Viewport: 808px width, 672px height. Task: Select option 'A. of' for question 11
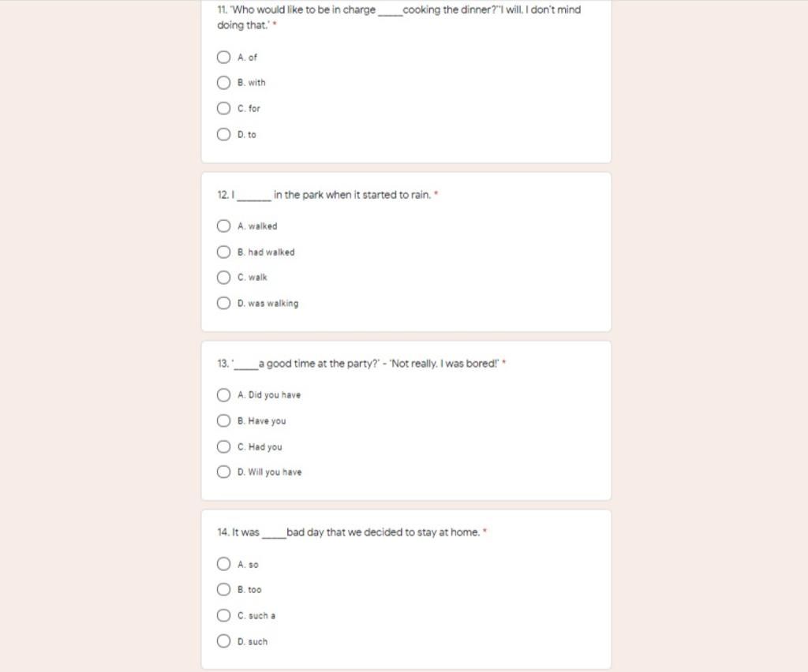point(224,58)
